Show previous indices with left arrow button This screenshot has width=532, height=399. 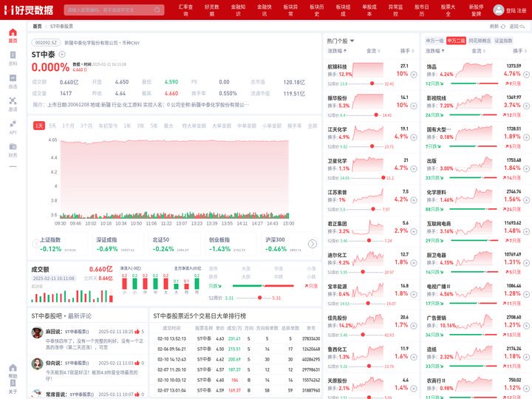click(x=36, y=244)
